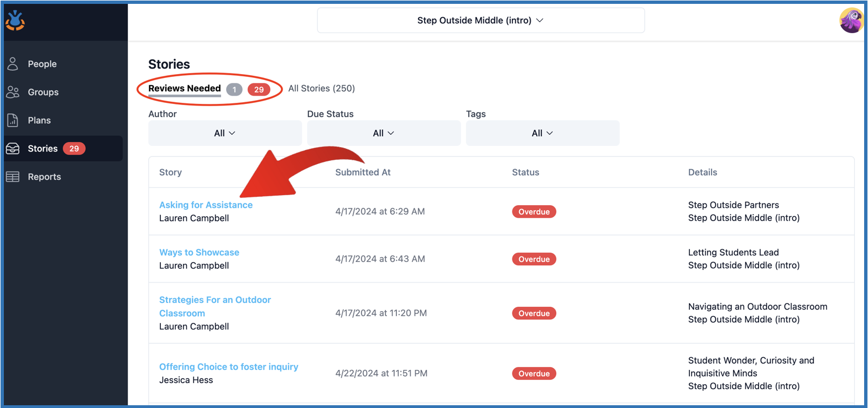
Task: Open the Due Status filter dropdown
Action: [383, 133]
